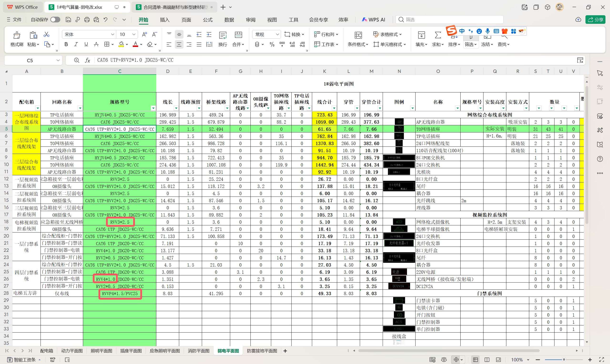Open the Conditional Formatting (条件格式) tool
The width and height of the screenshot is (610, 364).
[358, 35]
